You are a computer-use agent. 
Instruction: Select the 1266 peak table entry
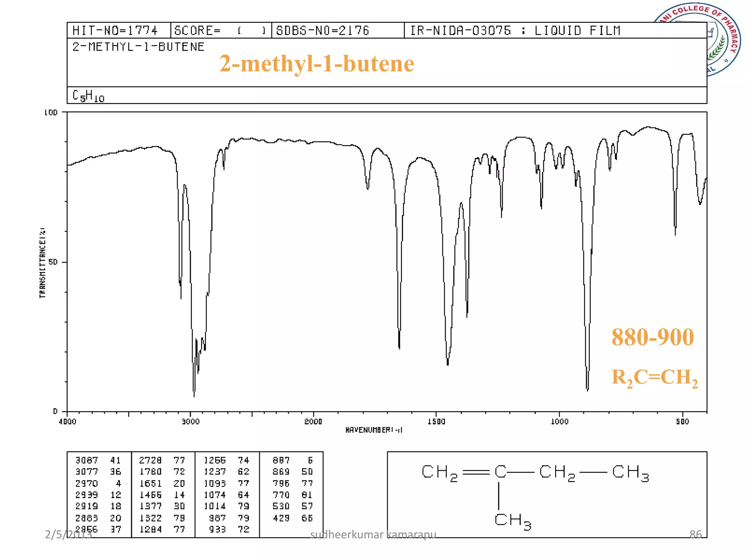227,460
